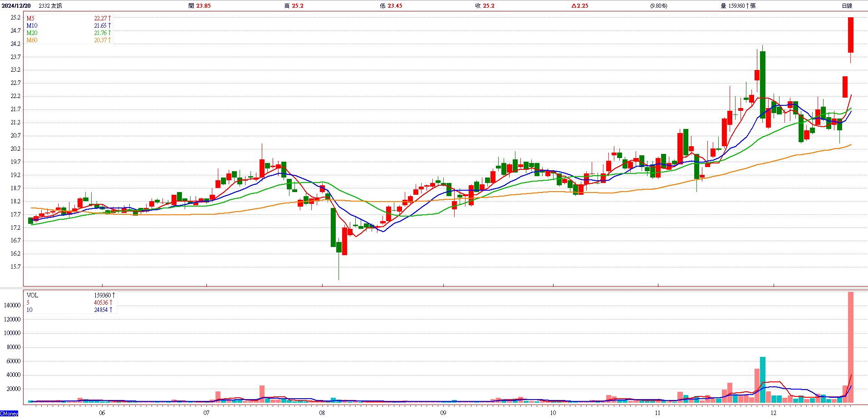
Task: Click the M5 moving average legend label
Action: point(30,19)
